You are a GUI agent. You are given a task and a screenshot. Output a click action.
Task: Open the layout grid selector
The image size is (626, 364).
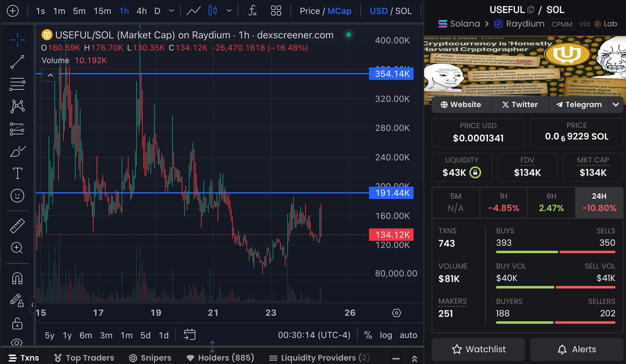click(276, 11)
